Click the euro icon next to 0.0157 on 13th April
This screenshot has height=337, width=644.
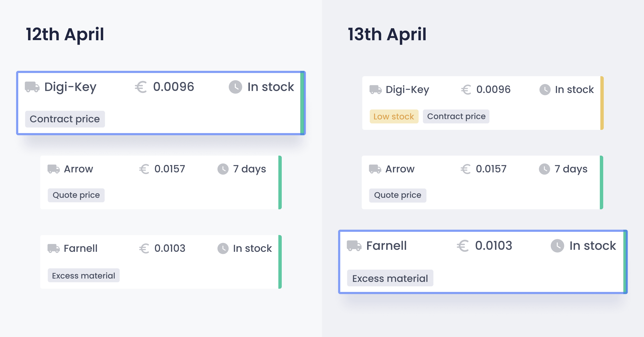[x=465, y=169]
